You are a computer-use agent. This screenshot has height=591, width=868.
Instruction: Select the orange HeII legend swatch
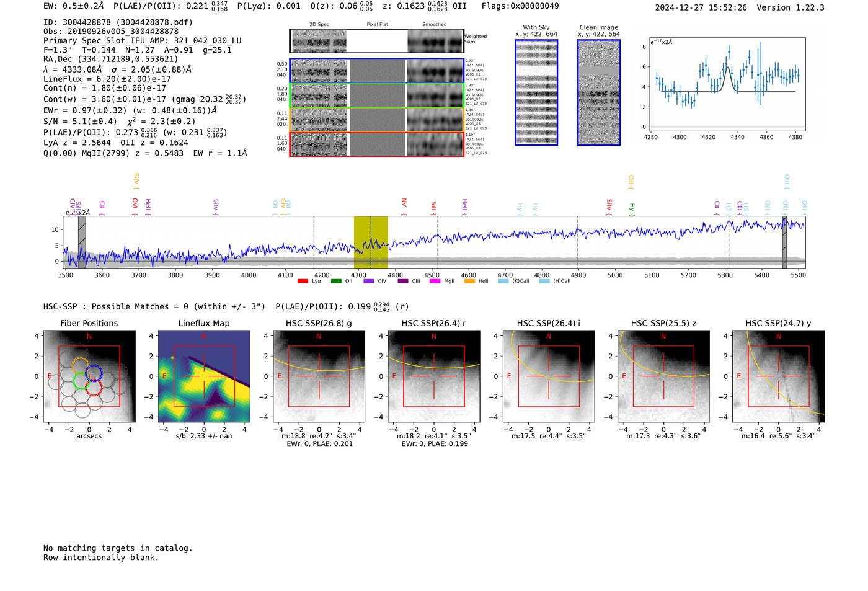[x=469, y=282]
